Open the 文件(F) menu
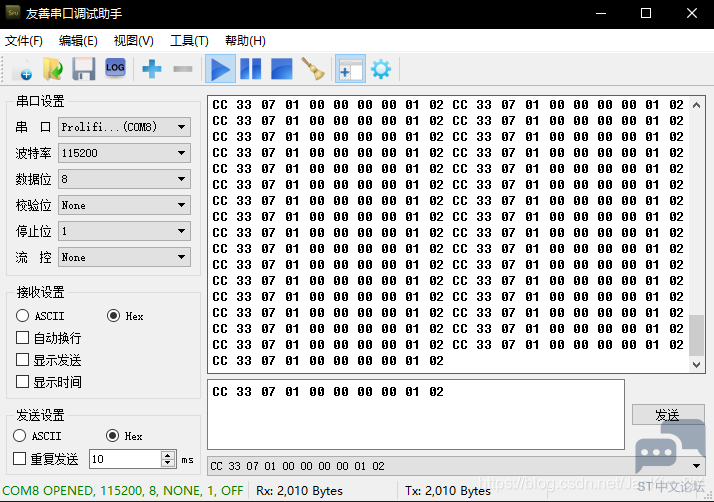Screen dimensions: 714x502 point(24,41)
